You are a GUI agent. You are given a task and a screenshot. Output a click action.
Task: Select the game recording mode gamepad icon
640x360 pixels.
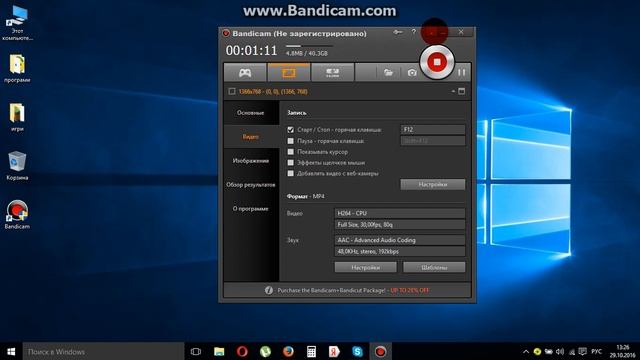245,73
